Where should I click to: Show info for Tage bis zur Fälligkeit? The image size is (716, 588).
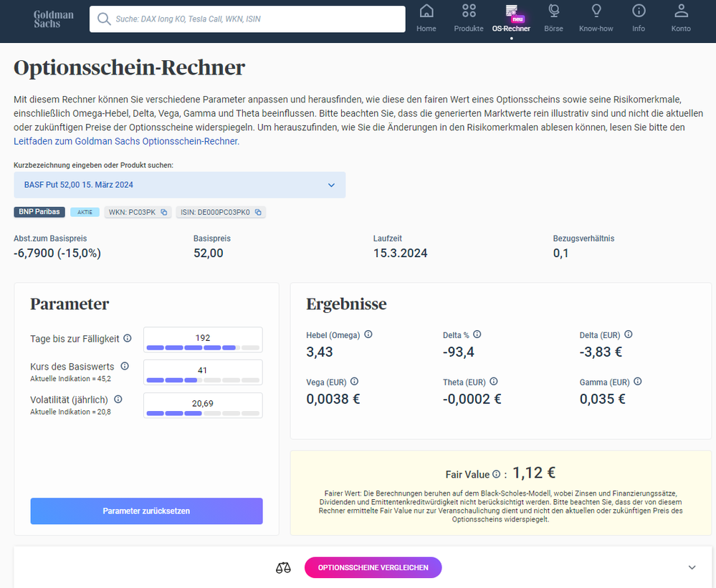[128, 338]
